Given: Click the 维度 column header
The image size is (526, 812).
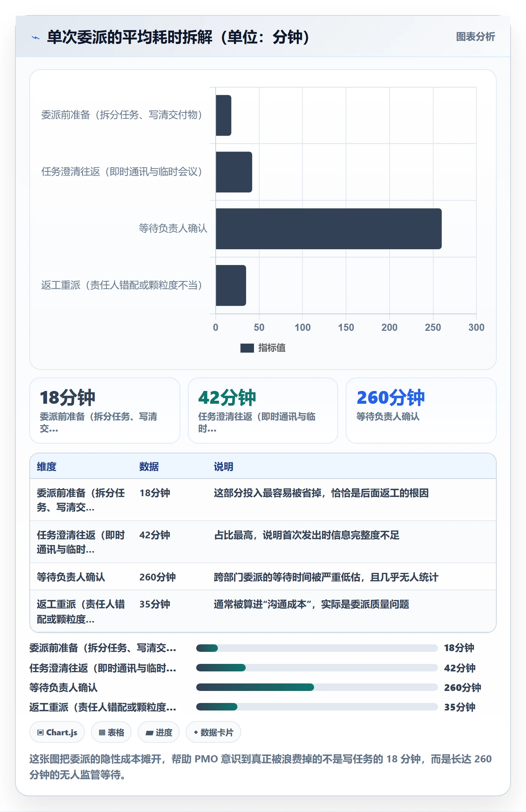Looking at the screenshot, I should click(47, 467).
